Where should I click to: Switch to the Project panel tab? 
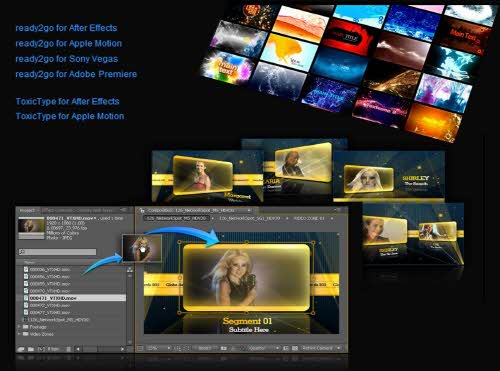point(28,210)
